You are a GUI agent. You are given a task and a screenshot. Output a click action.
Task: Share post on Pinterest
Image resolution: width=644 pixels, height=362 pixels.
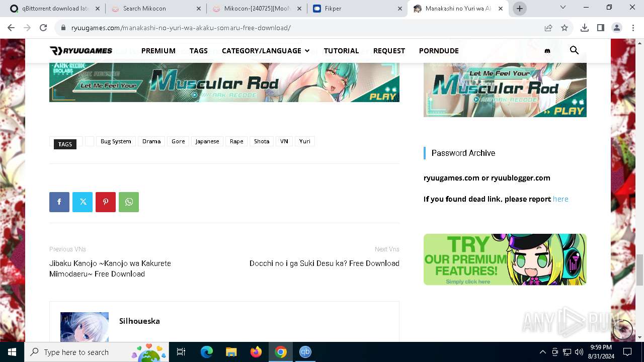(x=106, y=202)
